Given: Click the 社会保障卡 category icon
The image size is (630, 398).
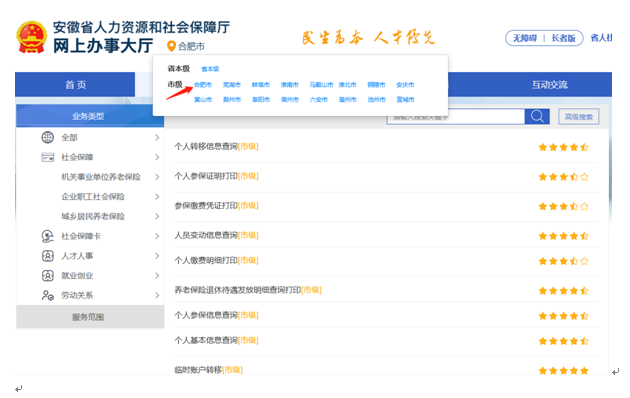Looking at the screenshot, I should coord(47,236).
